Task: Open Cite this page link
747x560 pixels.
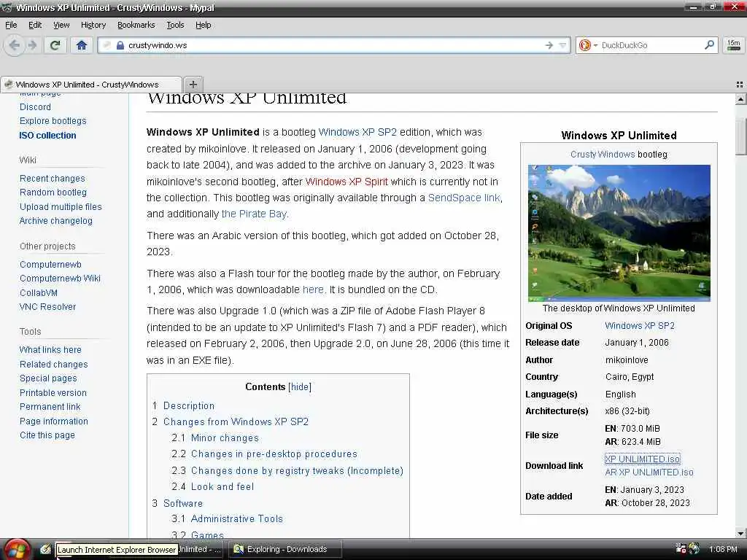Action: tap(47, 435)
